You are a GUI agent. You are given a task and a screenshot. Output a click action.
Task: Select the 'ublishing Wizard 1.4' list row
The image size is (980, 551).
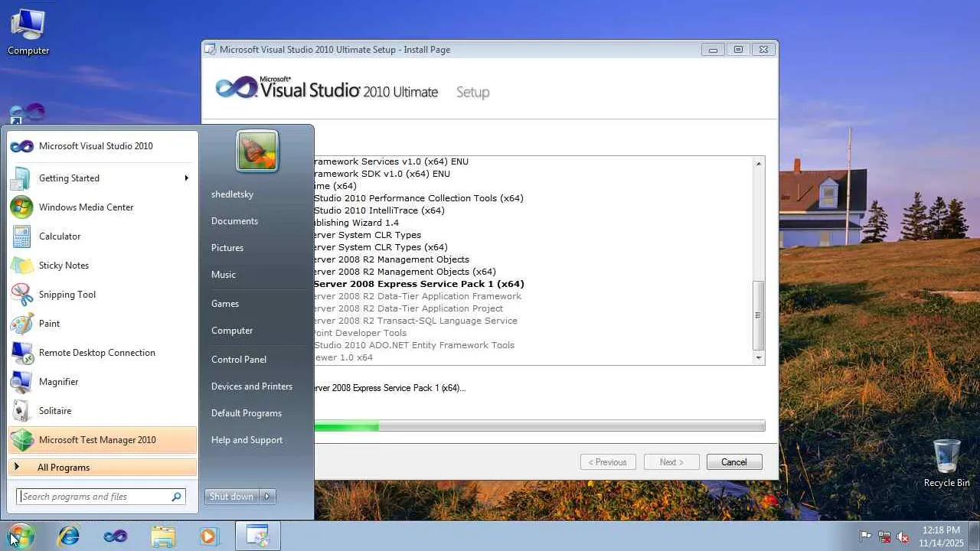click(x=356, y=223)
